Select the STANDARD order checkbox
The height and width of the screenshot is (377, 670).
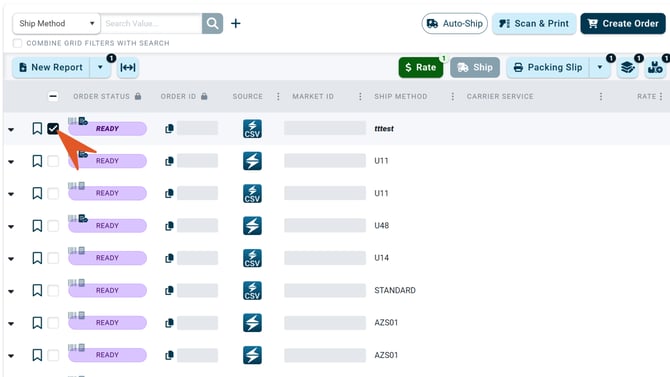53,291
